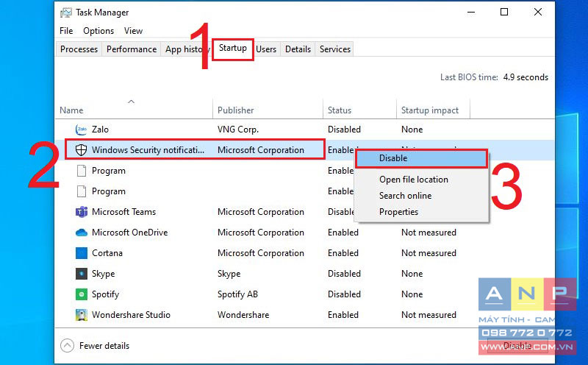
Task: Open the Options menu
Action: point(98,31)
